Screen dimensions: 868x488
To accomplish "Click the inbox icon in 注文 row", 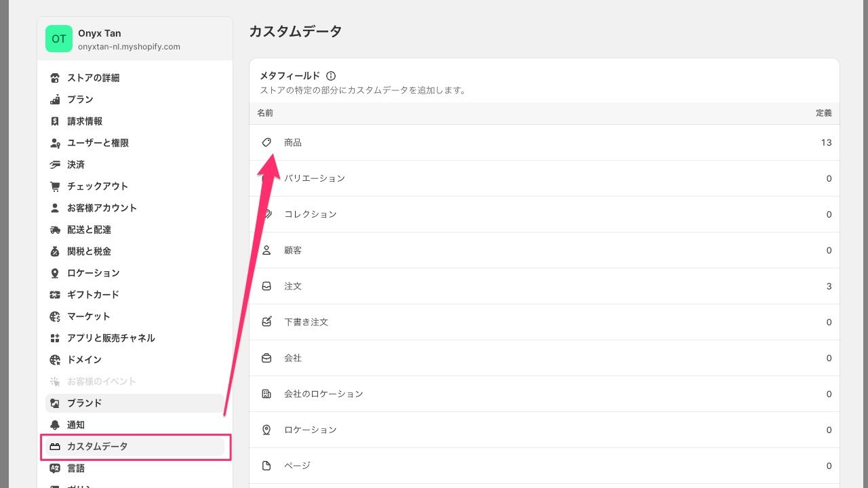I will click(x=267, y=287).
